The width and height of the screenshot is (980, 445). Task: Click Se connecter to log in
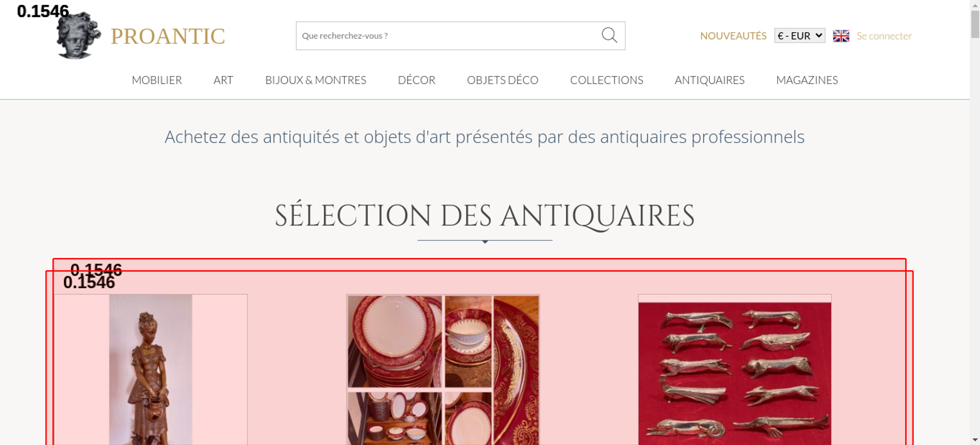[884, 36]
